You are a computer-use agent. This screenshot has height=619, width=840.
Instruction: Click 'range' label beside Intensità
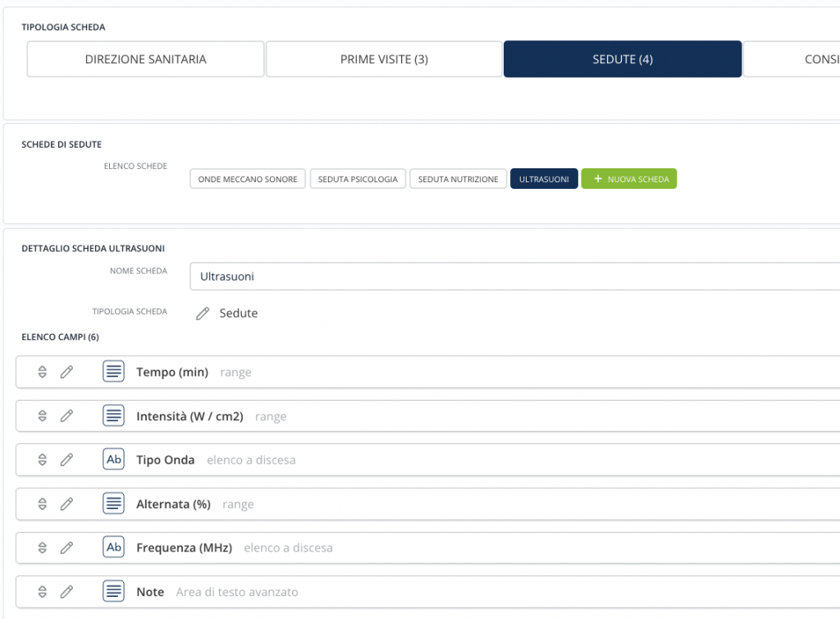[x=271, y=416]
